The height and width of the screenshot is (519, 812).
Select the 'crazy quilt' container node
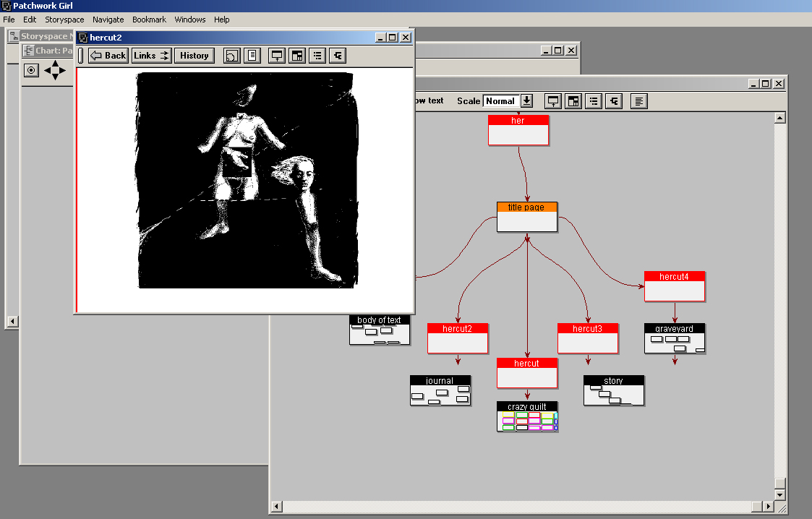(x=527, y=416)
